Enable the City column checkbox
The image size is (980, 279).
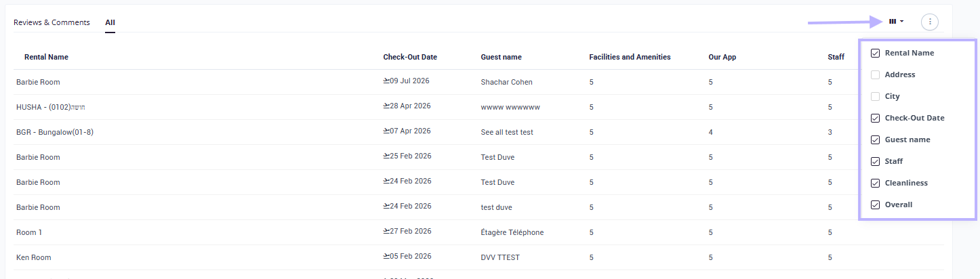875,96
